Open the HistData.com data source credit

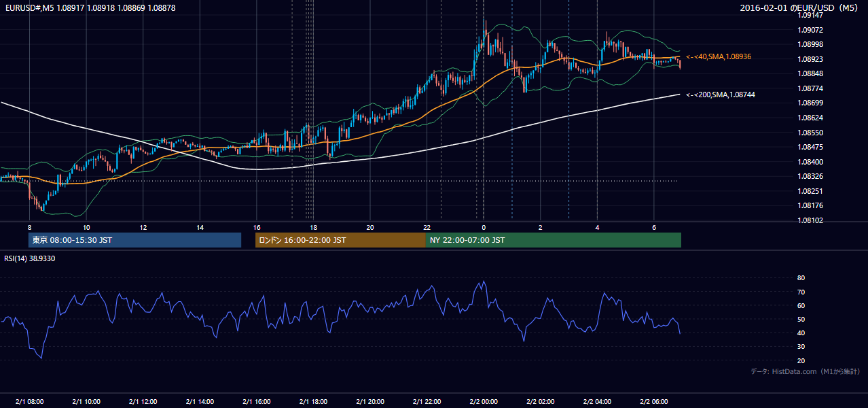coord(806,371)
